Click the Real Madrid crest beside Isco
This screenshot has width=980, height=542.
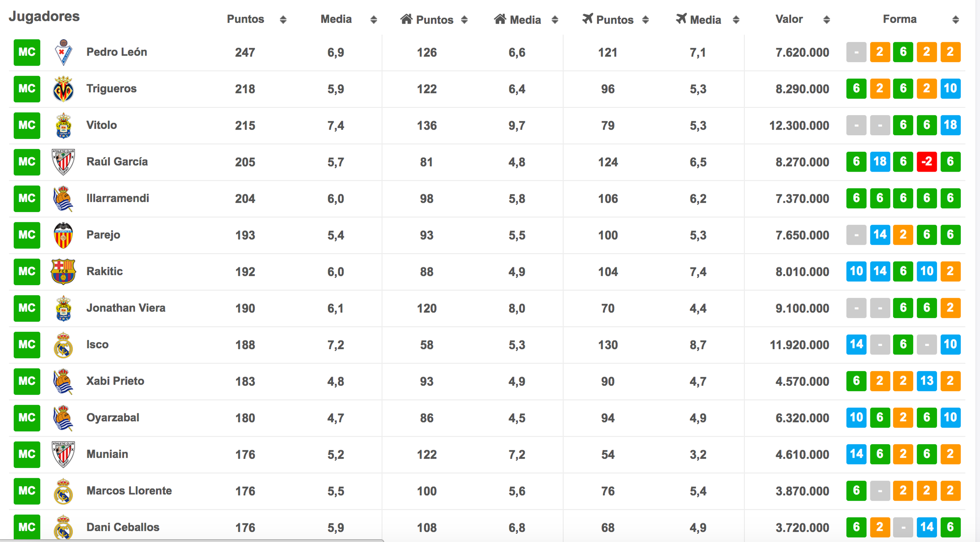coord(64,345)
